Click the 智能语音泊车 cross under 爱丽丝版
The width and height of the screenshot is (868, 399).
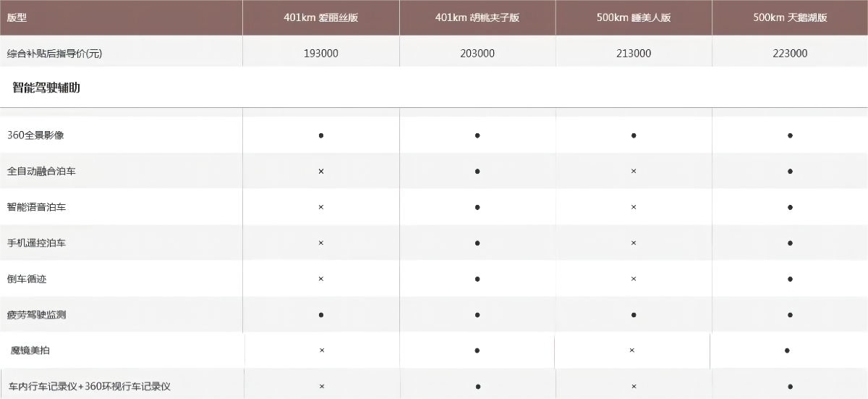pos(321,207)
